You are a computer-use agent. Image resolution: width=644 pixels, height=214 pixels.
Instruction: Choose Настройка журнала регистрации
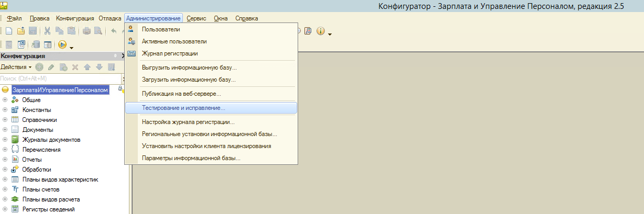click(x=211, y=122)
